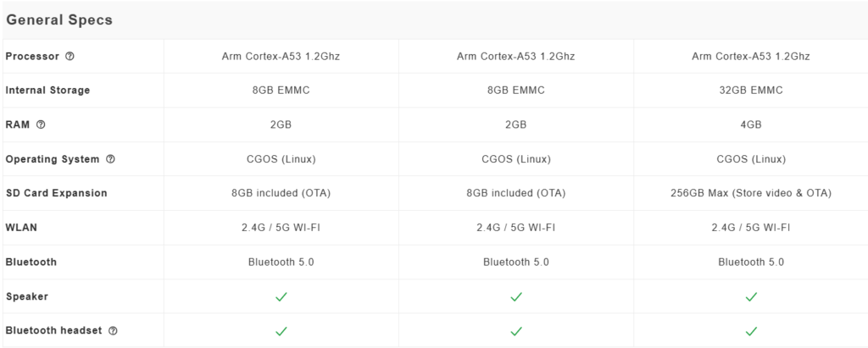Image resolution: width=868 pixels, height=348 pixels.
Task: Show the Bluetooth headset help icon info
Action: [113, 331]
